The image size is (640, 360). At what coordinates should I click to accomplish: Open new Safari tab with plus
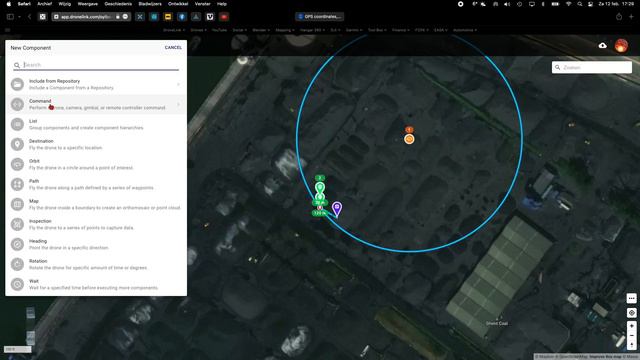631,17
